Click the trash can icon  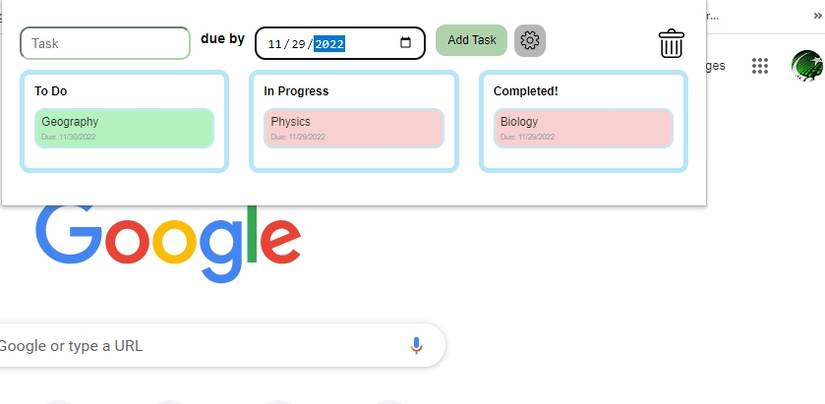671,43
